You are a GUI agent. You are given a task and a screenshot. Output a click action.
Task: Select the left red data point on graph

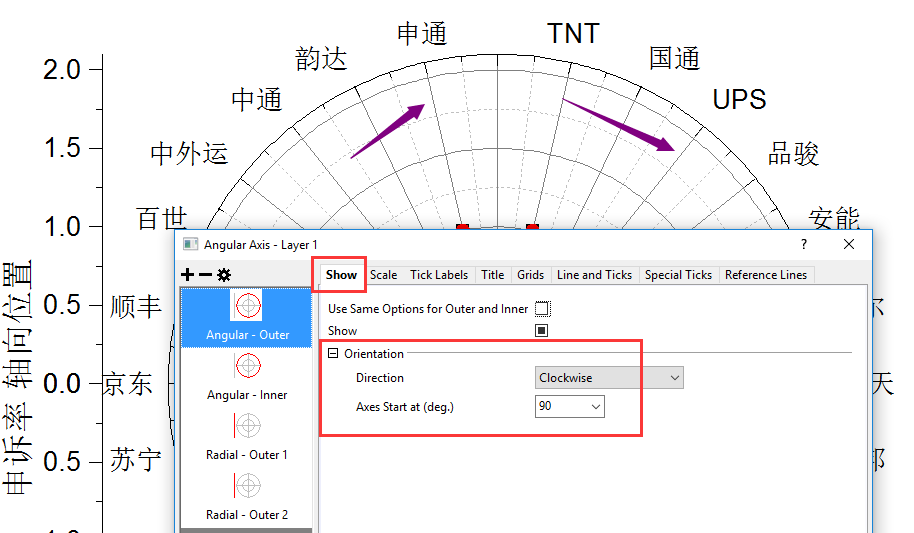point(462,226)
